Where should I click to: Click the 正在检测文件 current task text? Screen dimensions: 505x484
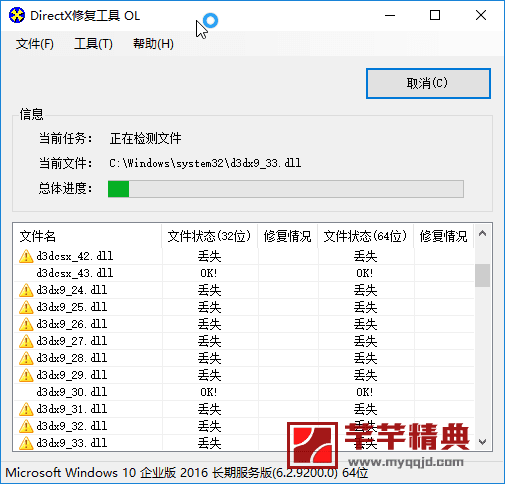[x=145, y=138]
